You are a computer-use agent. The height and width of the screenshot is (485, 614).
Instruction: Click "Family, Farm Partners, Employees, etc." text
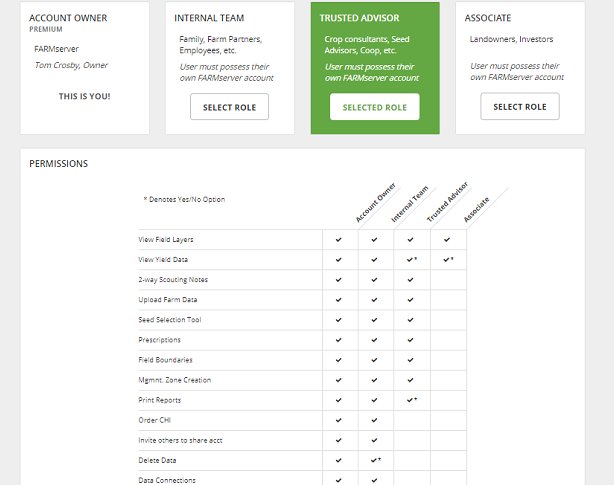[x=221, y=45]
